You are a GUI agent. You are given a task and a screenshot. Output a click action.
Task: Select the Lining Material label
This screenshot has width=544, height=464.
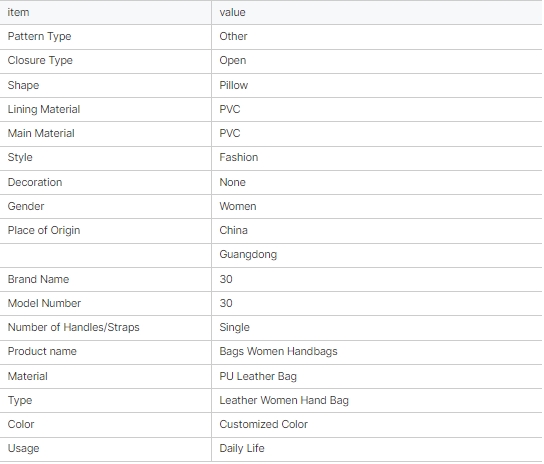[x=44, y=109]
